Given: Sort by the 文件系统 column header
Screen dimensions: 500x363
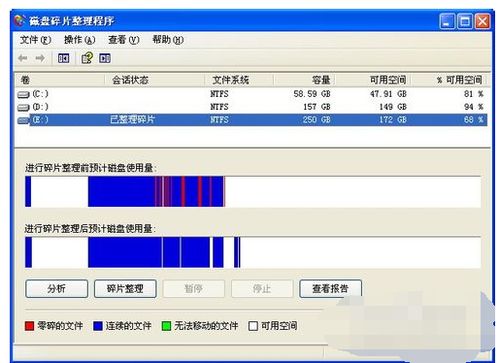Looking at the screenshot, I should [239, 80].
